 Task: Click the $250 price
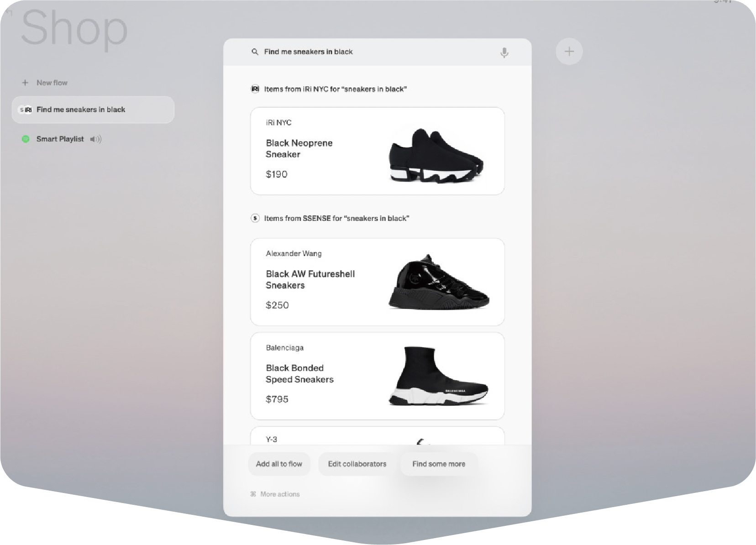(x=277, y=305)
